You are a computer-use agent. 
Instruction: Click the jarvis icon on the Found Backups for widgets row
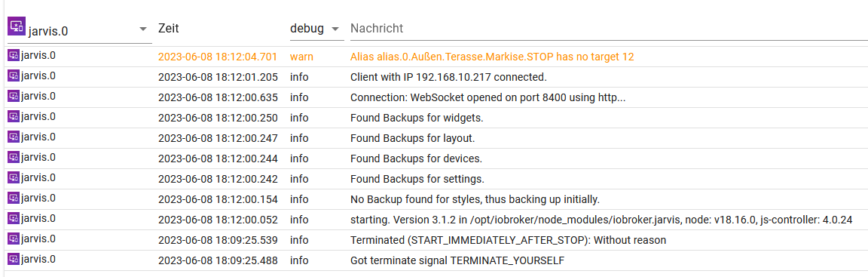click(14, 116)
